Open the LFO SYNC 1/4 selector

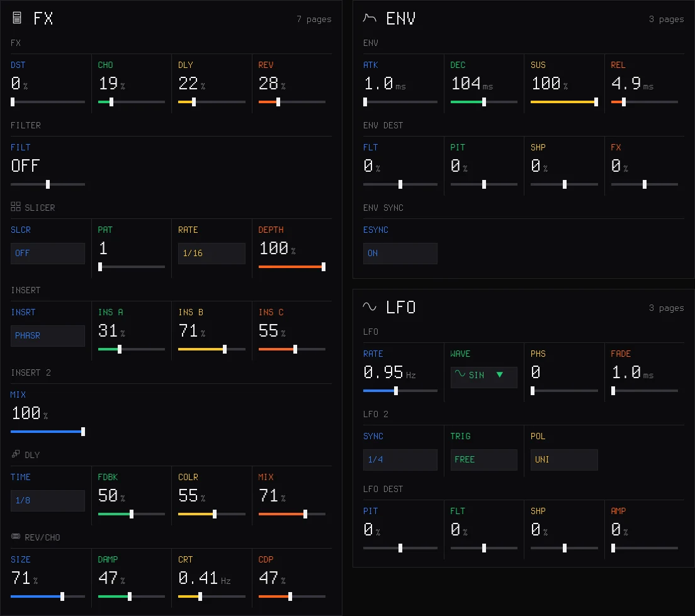click(400, 459)
